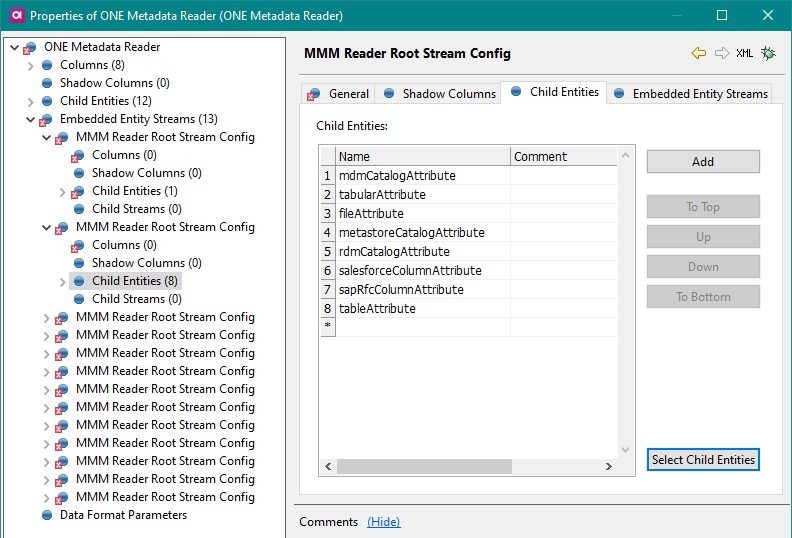Click the Child Entities (12) tree icon
Viewport: 792px width, 538px height.
tap(47, 101)
